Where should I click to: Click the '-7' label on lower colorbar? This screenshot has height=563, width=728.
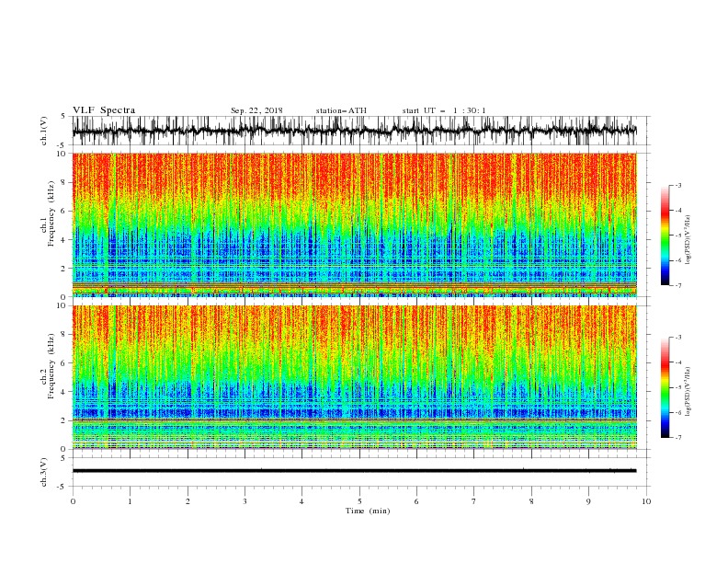point(678,438)
